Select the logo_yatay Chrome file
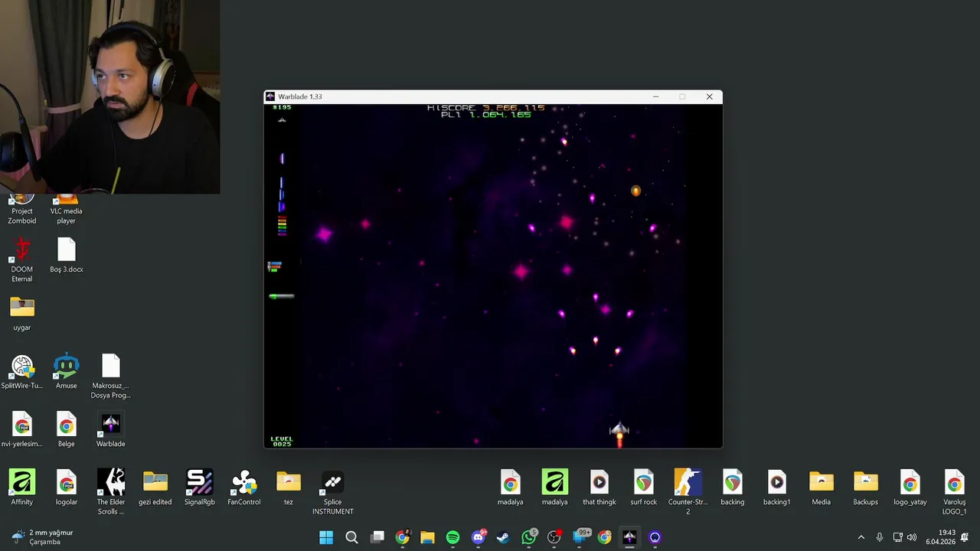 [910, 487]
